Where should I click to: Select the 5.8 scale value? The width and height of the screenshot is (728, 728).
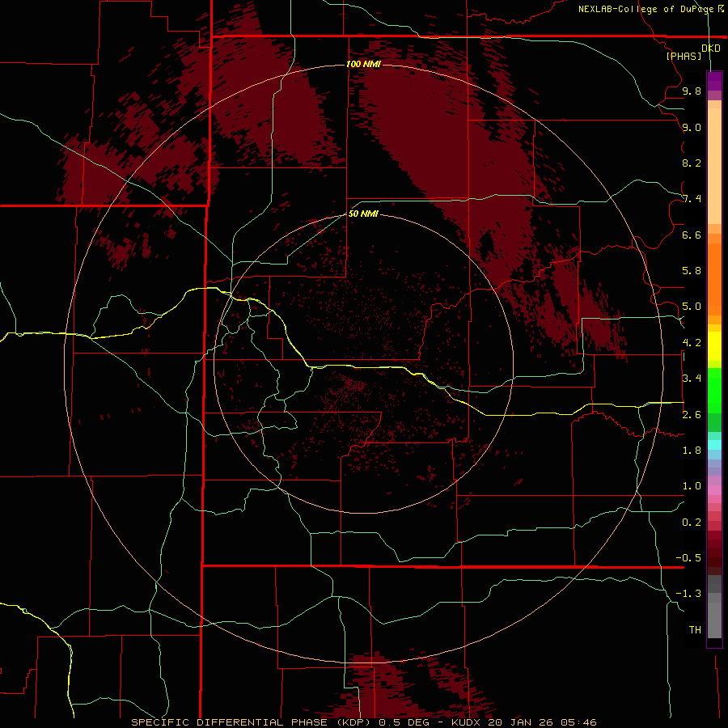click(x=692, y=271)
